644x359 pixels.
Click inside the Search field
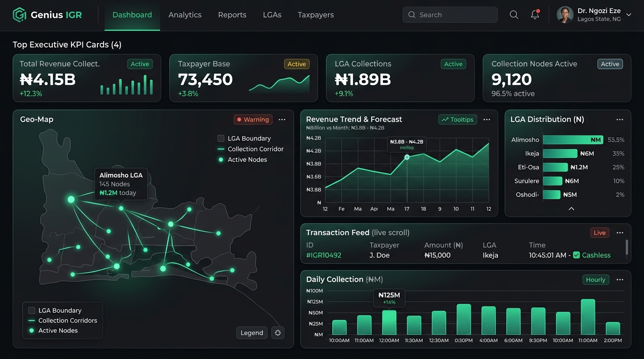click(450, 15)
